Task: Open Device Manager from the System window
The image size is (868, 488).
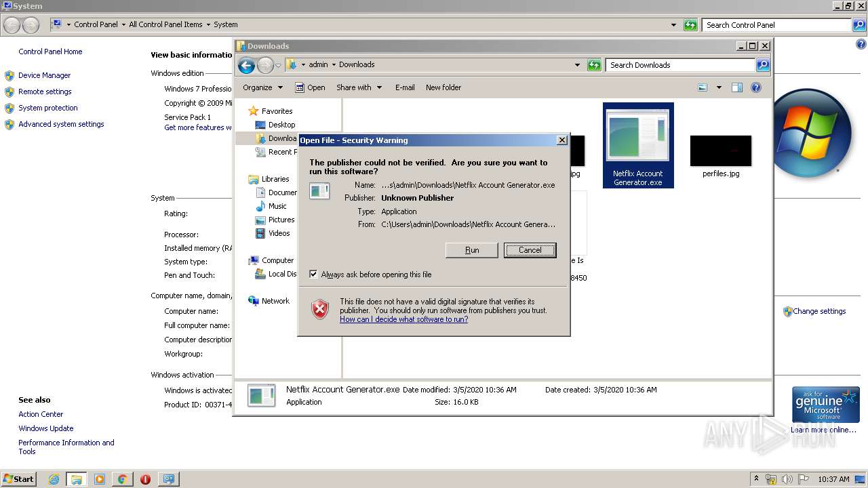Action: click(44, 75)
